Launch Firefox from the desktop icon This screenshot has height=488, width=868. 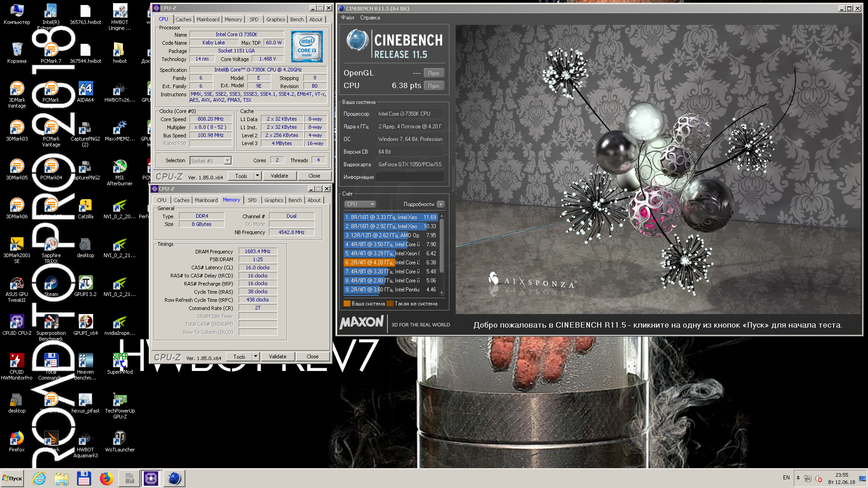tap(17, 441)
